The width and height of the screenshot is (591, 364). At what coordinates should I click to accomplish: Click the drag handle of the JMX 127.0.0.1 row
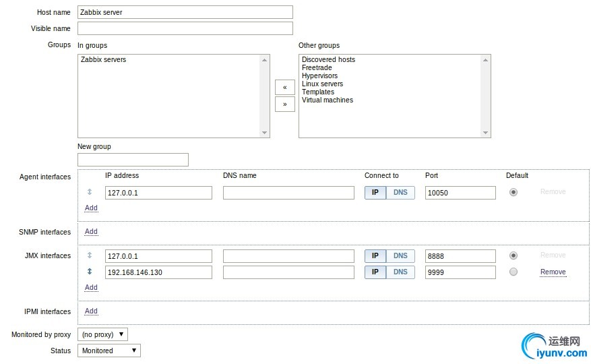point(90,255)
